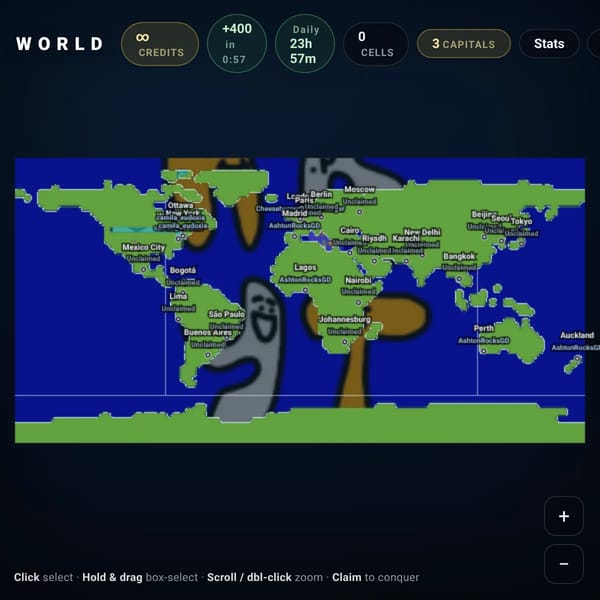Viewport: 600px width, 600px height.
Task: Click AshtonRocksGD owner tag under Perth
Action: tap(483, 340)
